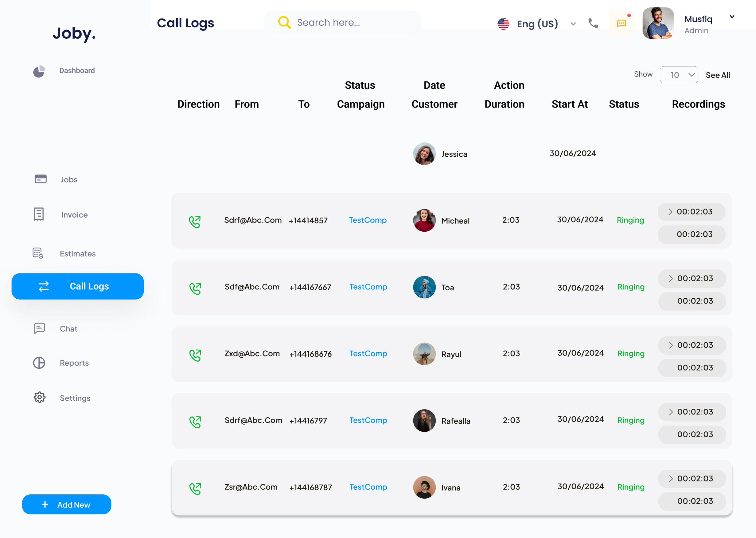The width and height of the screenshot is (756, 538).
Task: Expand the recording entry for Micheal
Action: [670, 211]
